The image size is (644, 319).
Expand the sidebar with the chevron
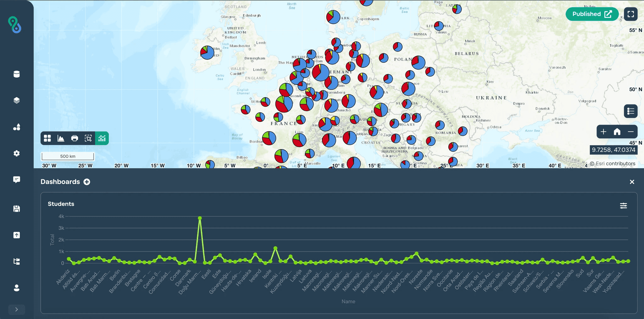click(x=17, y=310)
